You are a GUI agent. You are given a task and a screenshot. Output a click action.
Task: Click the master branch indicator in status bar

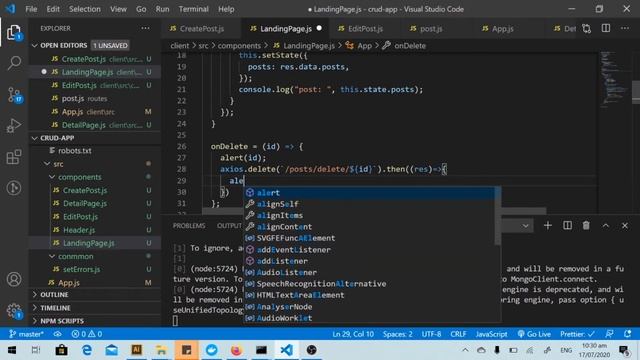click(x=26, y=334)
